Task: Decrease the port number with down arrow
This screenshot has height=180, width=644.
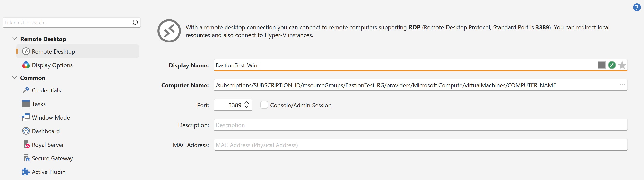Action: [x=246, y=107]
